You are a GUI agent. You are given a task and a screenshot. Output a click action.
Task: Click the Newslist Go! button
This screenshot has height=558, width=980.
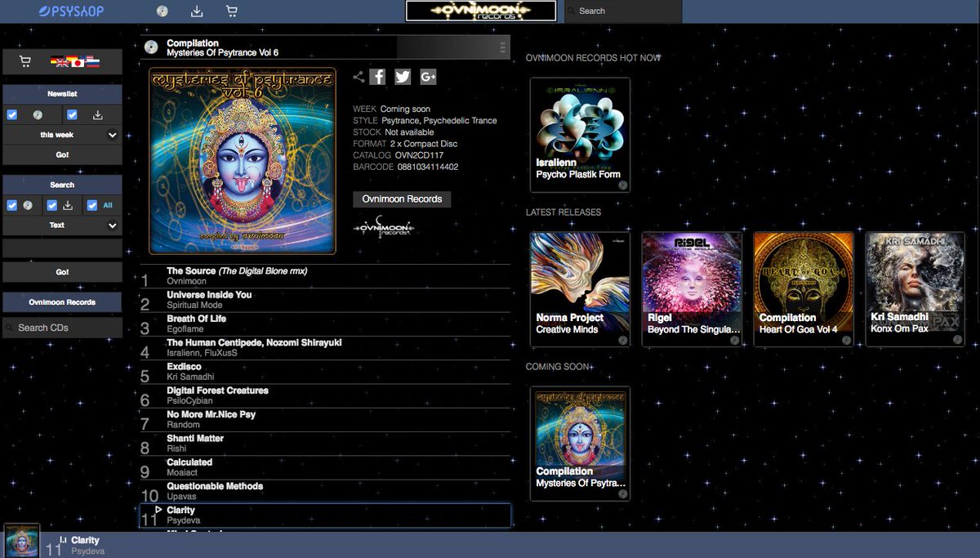[62, 154]
